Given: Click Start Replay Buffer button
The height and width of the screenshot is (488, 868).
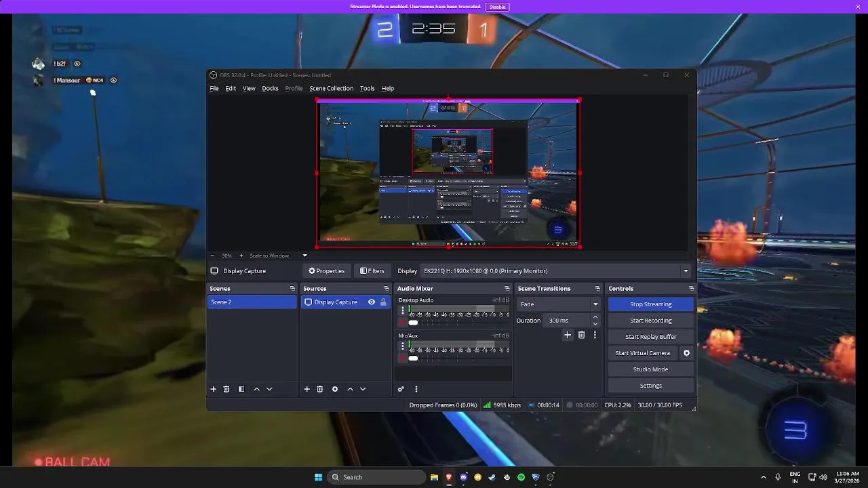Looking at the screenshot, I should click(x=651, y=337).
